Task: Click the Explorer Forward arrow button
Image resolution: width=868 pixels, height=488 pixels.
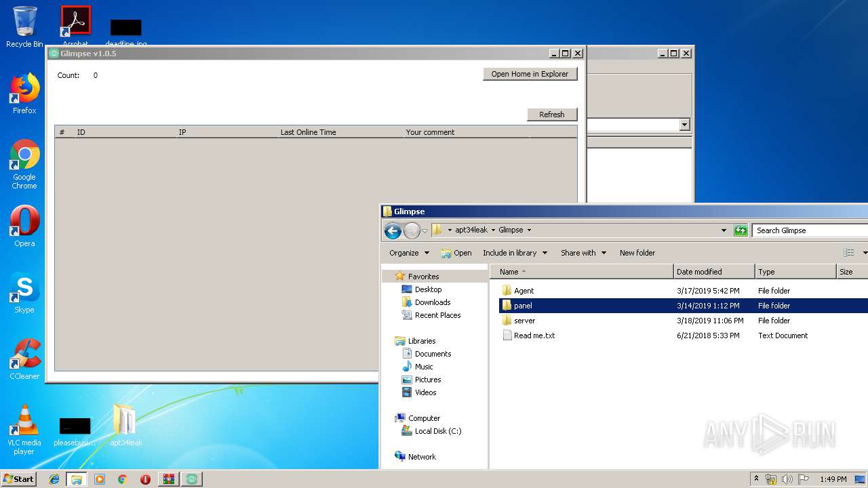Action: [412, 231]
